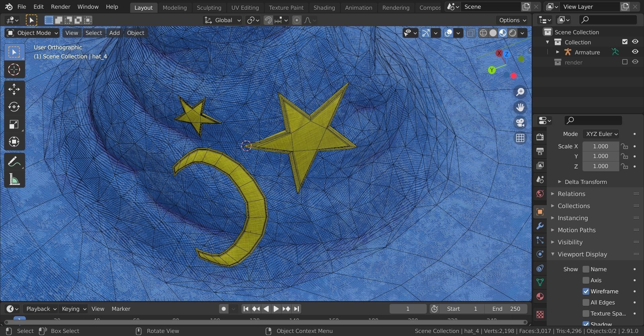
Task: Open Object Mode dropdown
Action: [32, 33]
